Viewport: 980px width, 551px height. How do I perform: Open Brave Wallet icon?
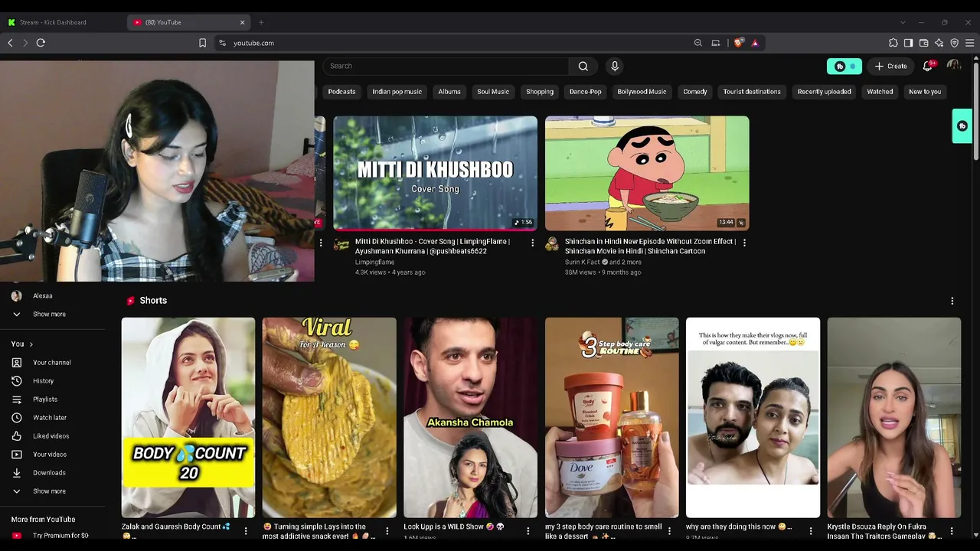click(x=924, y=43)
